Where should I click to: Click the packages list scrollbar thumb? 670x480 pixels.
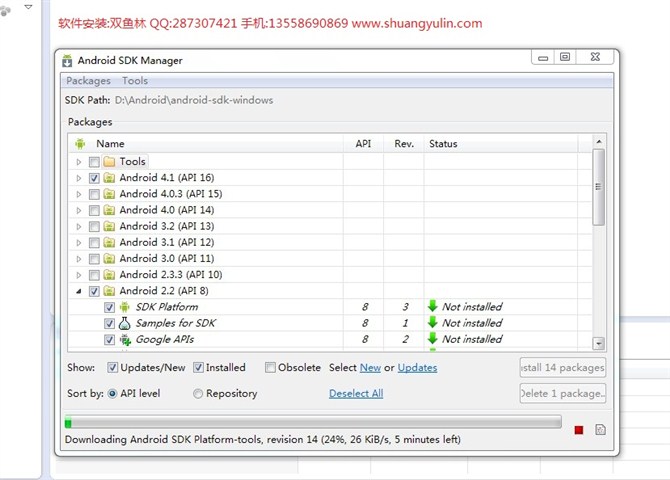pyautogui.click(x=599, y=187)
